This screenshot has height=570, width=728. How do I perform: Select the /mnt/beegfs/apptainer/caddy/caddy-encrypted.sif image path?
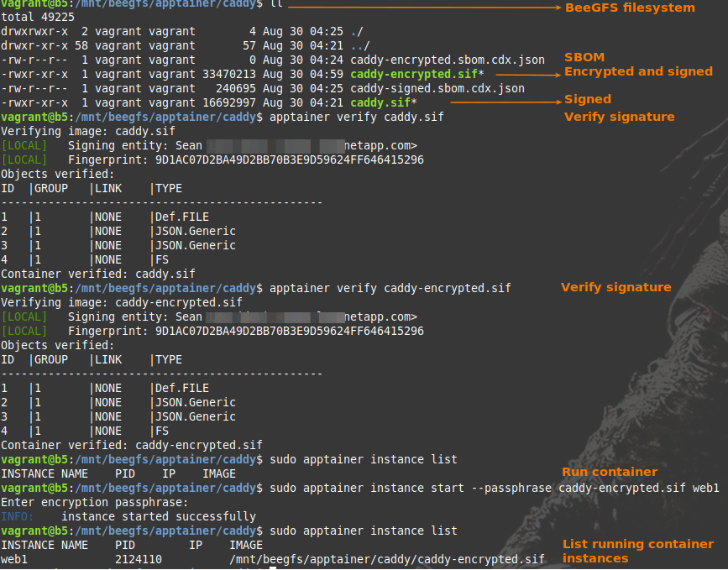[x=387, y=559]
